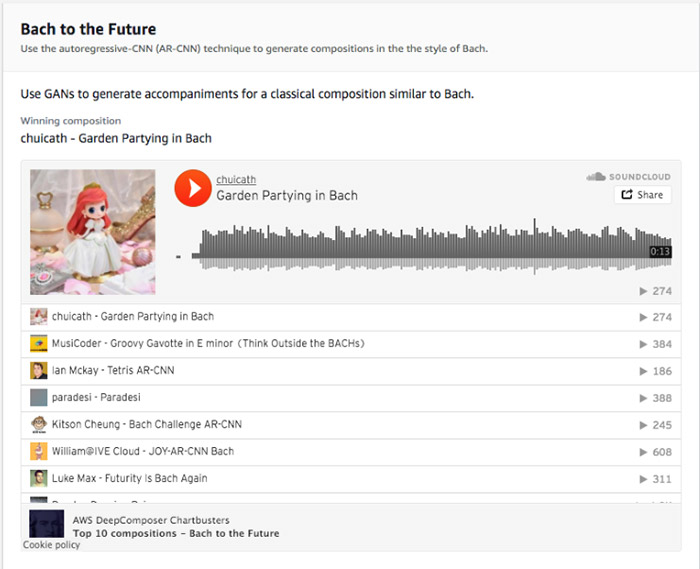Share the track via Share button
This screenshot has width=700, height=569.
tap(642, 195)
